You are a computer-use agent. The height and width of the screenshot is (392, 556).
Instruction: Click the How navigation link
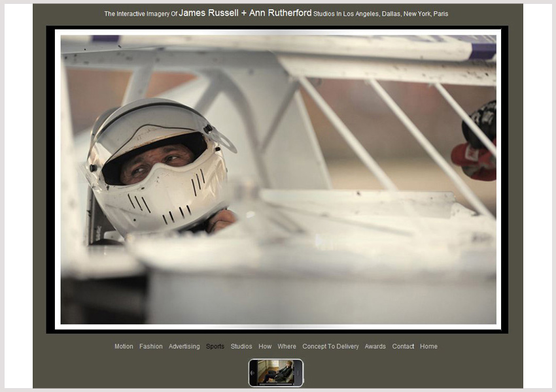point(265,346)
